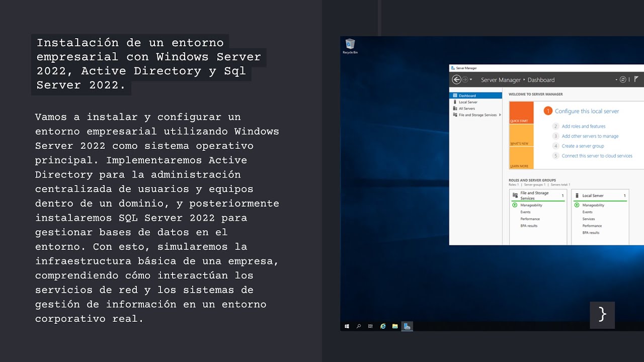Click the WHAT'S NEW tile

click(x=521, y=135)
